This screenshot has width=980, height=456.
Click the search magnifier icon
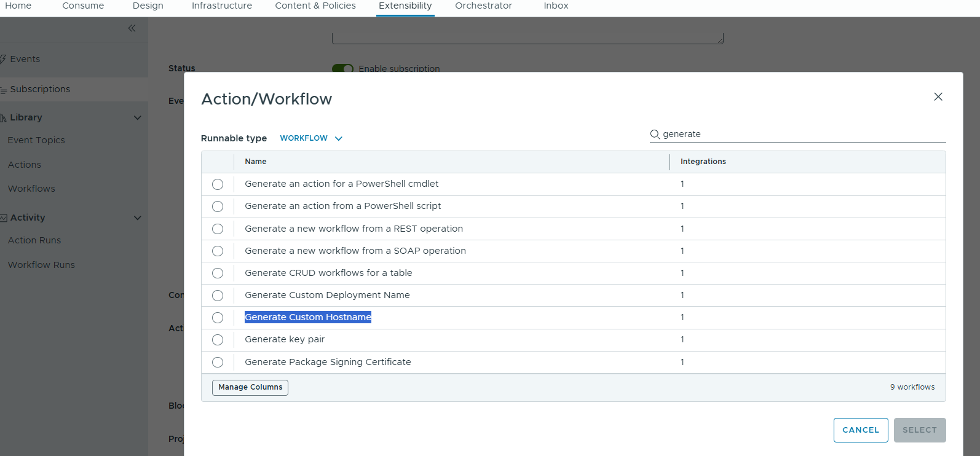655,135
